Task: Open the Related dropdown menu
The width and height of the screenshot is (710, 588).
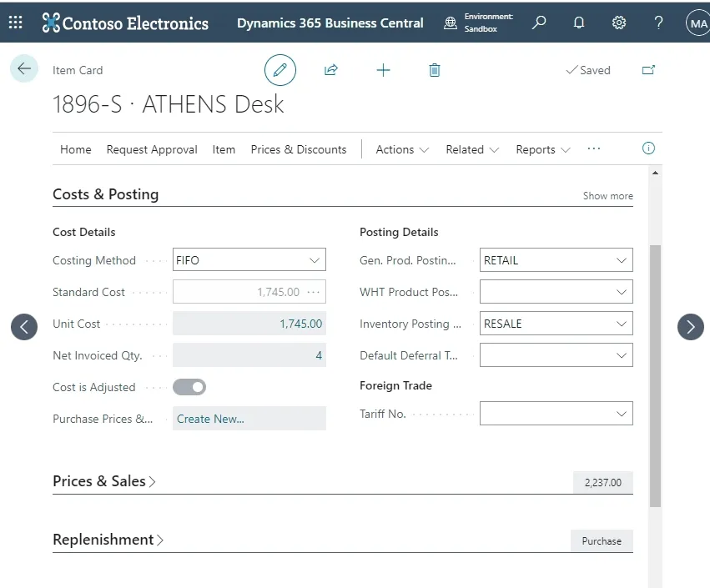Action: (x=472, y=149)
